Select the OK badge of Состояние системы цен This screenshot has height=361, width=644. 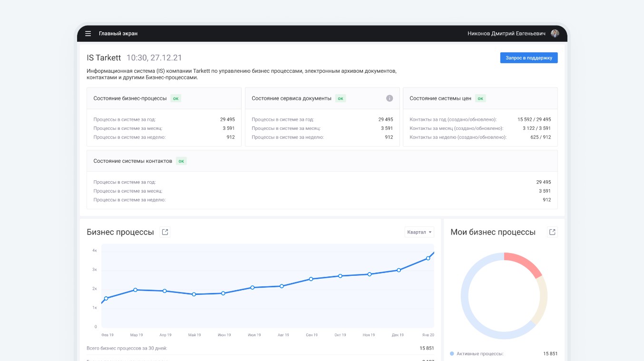coord(480,98)
